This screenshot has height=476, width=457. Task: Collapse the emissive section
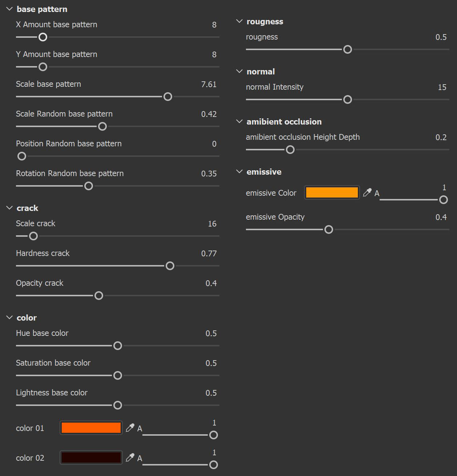point(239,172)
